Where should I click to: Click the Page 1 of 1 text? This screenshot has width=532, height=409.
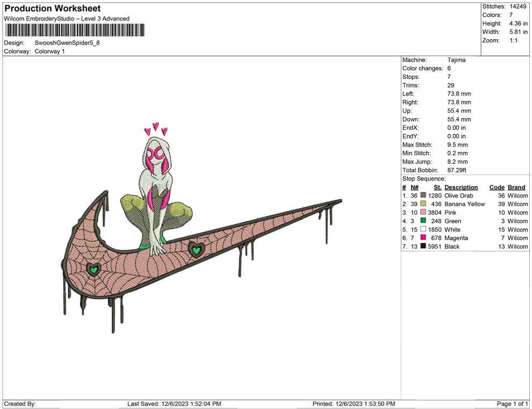pos(512,404)
